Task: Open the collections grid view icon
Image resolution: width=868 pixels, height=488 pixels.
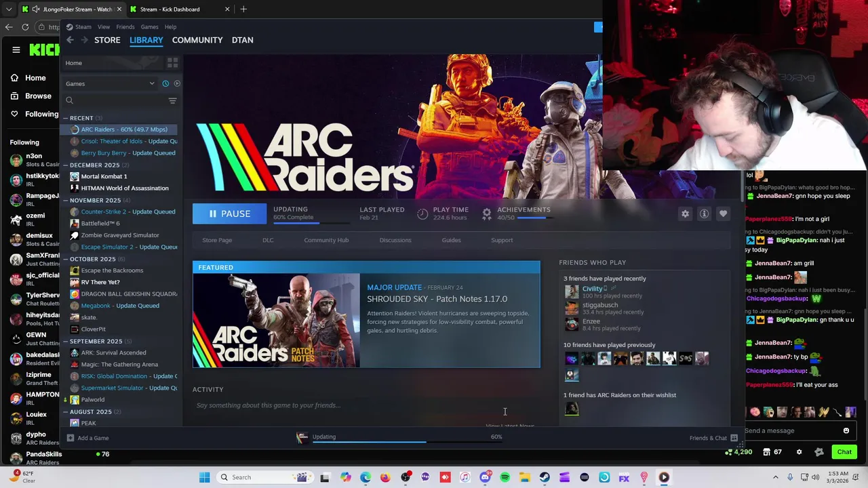Action: click(x=172, y=63)
